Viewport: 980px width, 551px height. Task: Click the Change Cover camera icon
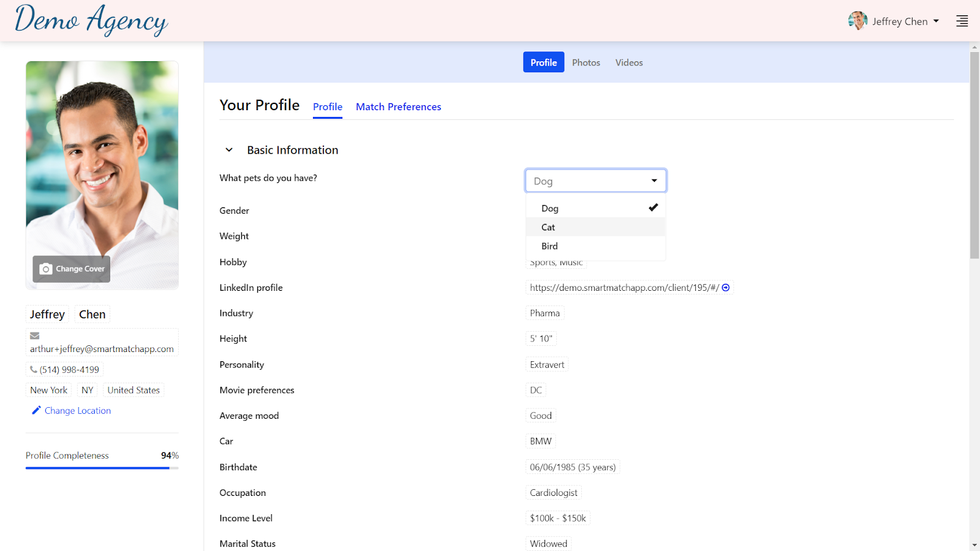coord(47,268)
